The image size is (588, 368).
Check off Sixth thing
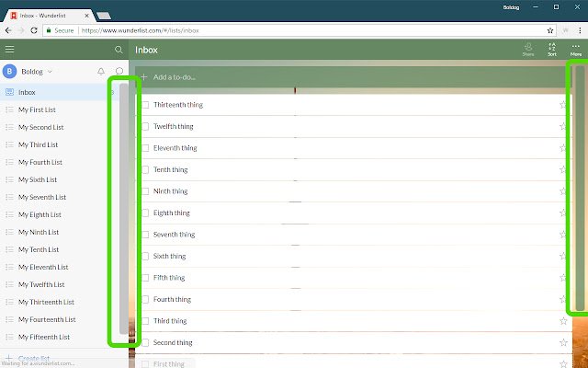(x=145, y=256)
